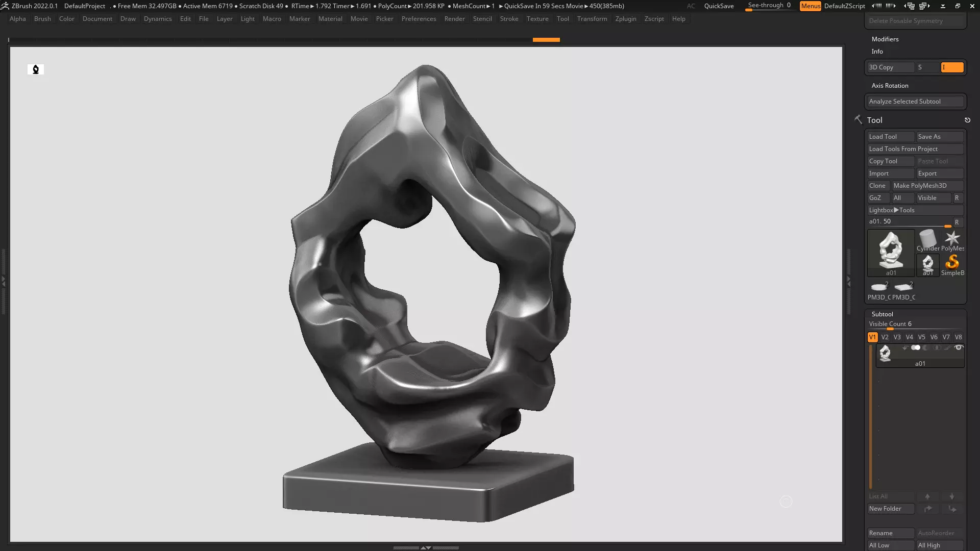Click the left tray divider arrows
Screen dimensions: 980x551
[x=3, y=281]
